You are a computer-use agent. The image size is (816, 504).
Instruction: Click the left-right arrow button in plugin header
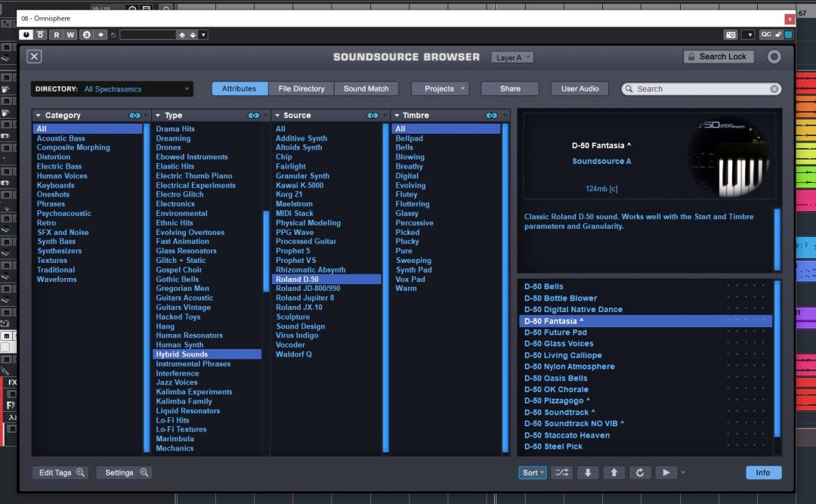coord(101,35)
